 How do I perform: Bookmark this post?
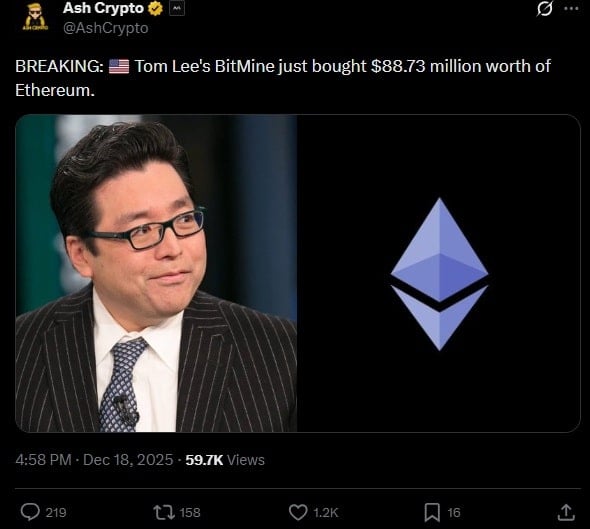432,512
